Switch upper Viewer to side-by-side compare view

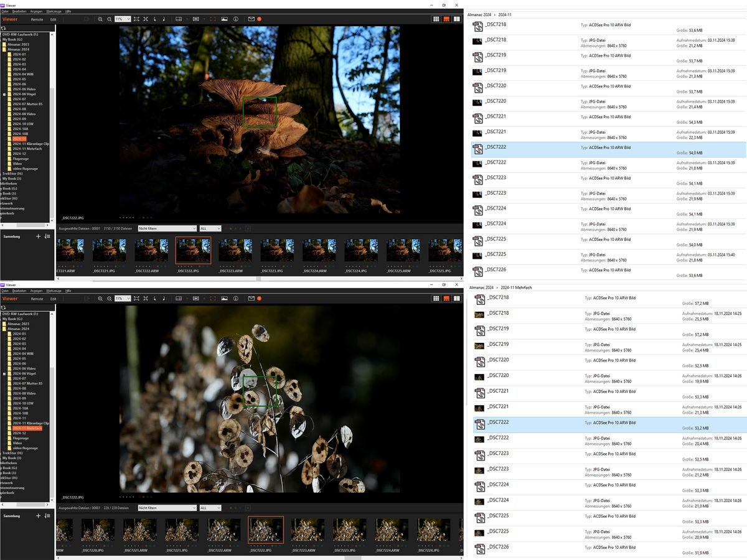pyautogui.click(x=456, y=19)
